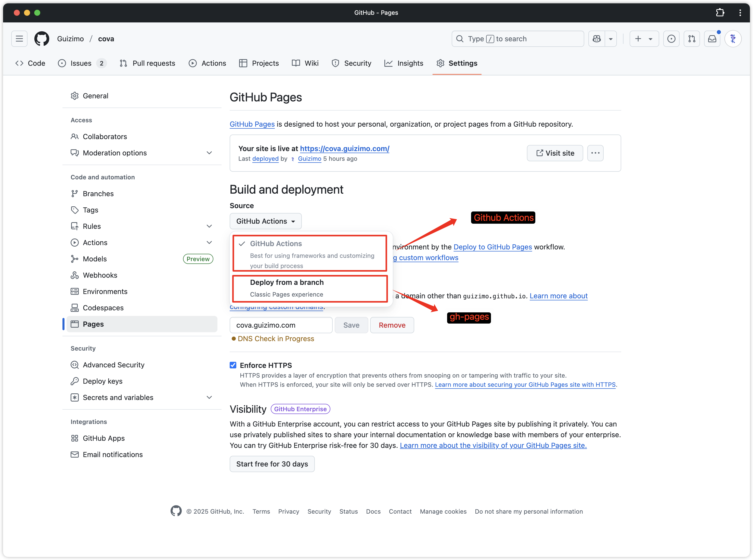The height and width of the screenshot is (560, 753).
Task: Open the footer Docs link
Action: (373, 512)
